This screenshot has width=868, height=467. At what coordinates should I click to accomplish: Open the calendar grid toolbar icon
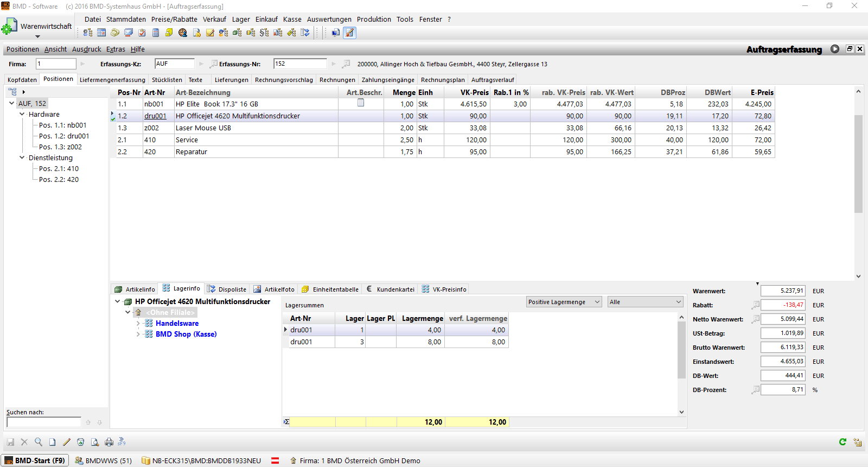pyautogui.click(x=101, y=33)
